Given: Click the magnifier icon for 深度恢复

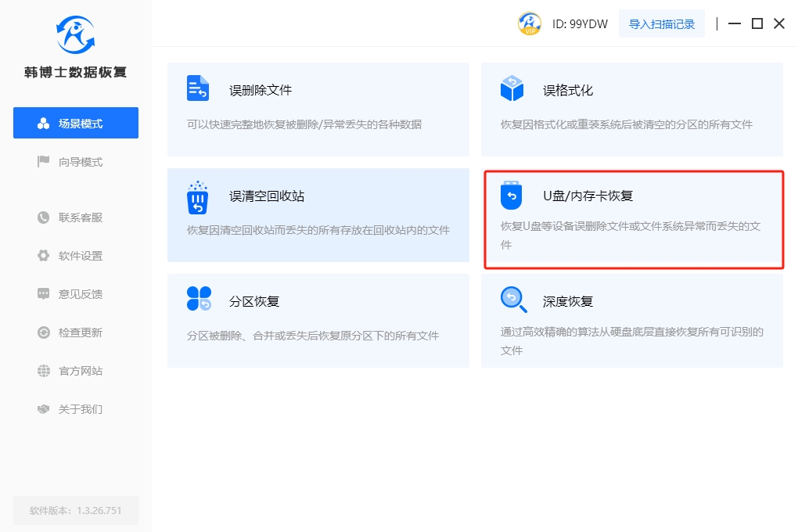Looking at the screenshot, I should (512, 299).
